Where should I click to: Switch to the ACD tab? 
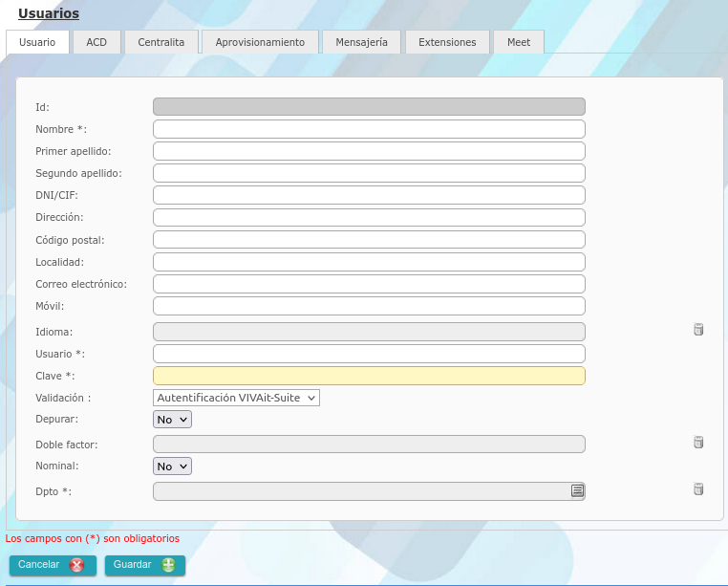(x=96, y=42)
